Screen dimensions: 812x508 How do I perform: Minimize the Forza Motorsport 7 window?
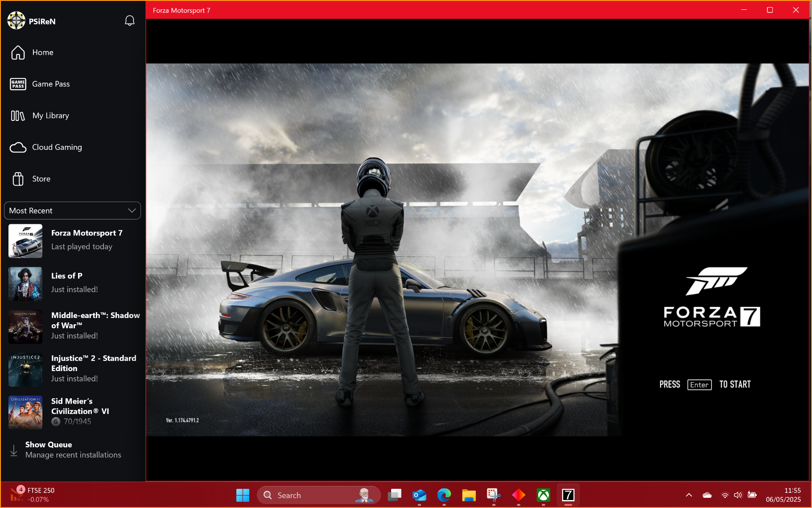click(x=744, y=10)
